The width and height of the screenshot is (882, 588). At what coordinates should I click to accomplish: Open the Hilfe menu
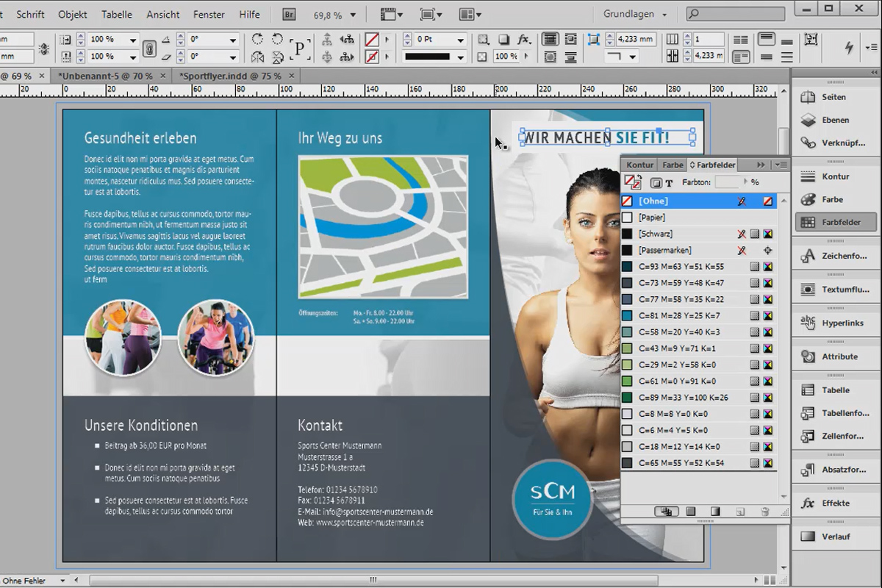249,15
